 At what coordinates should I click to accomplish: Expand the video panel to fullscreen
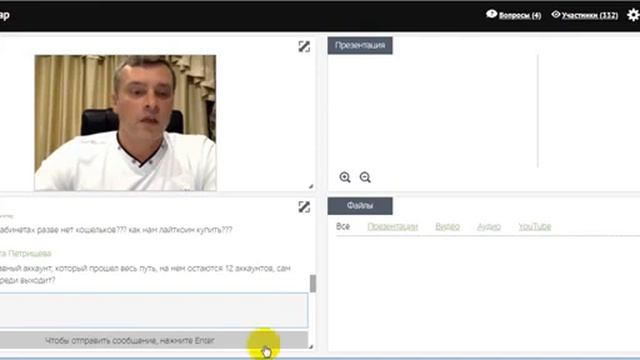304,47
